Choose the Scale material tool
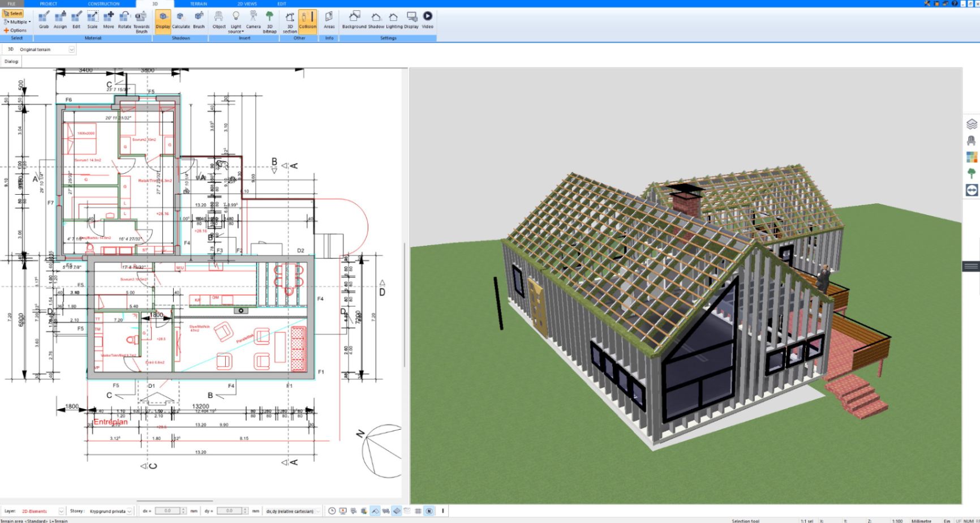Viewport: 980px width, 523px height. (x=92, y=20)
